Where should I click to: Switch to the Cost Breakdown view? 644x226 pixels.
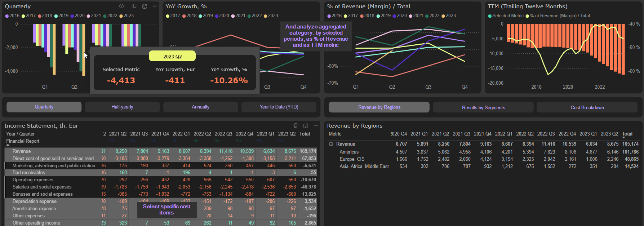tap(587, 107)
